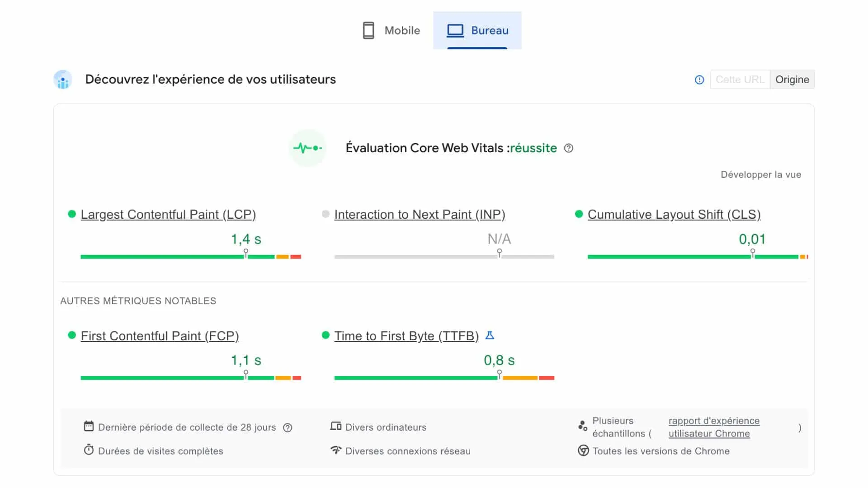
Task: Click the Core Web Vitals pulse icon
Action: click(x=307, y=148)
